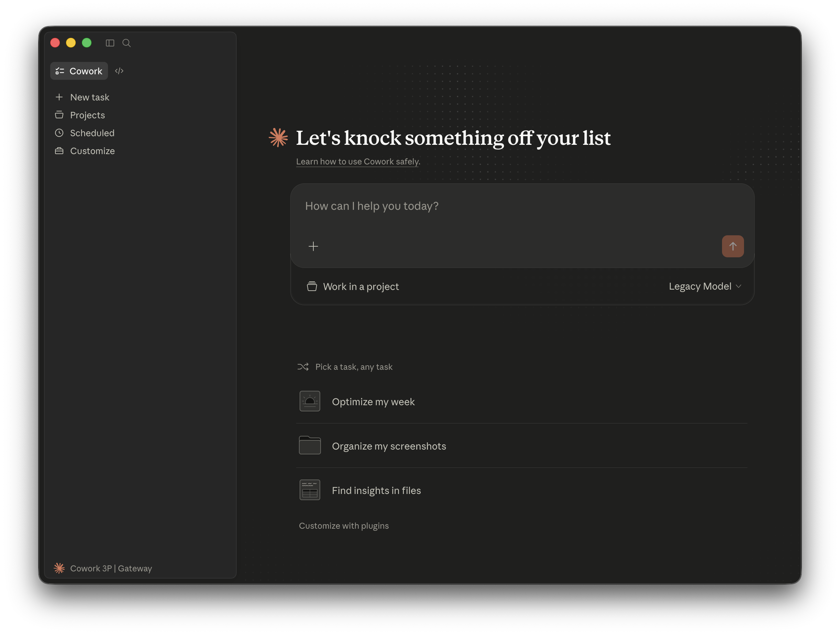Click the table icon for Find insights

tap(310, 490)
